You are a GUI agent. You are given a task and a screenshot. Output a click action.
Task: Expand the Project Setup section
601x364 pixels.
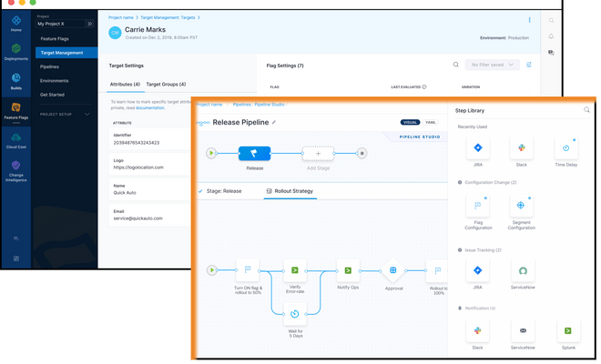point(86,115)
